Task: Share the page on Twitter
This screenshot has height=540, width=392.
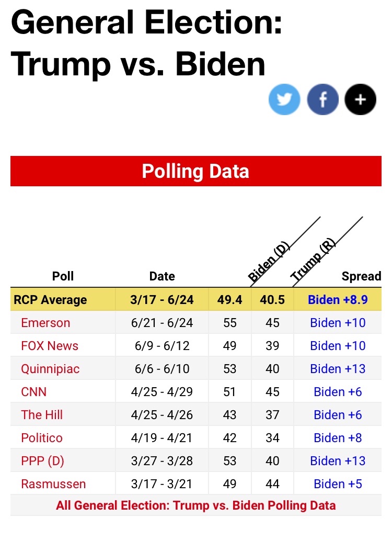Action: tap(284, 99)
